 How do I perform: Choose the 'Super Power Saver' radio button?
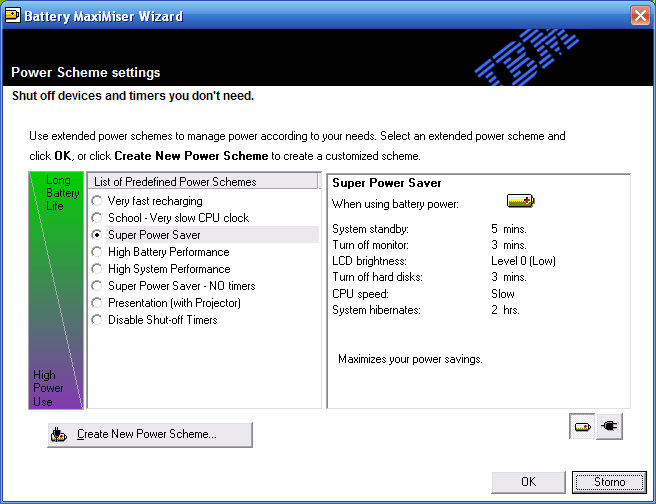97,235
